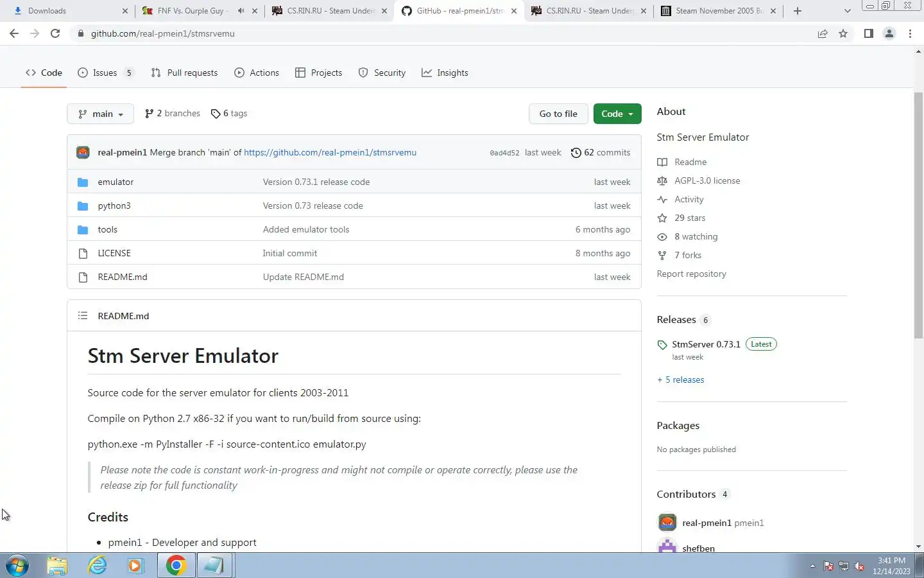Viewport: 924px width, 578px height.
Task: Reload the page
Action: pyautogui.click(x=55, y=33)
